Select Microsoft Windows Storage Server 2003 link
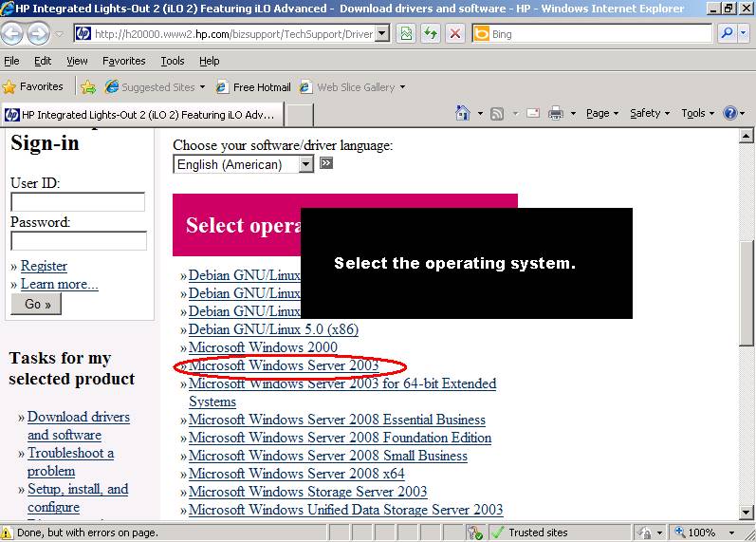756x542 pixels. (307, 492)
